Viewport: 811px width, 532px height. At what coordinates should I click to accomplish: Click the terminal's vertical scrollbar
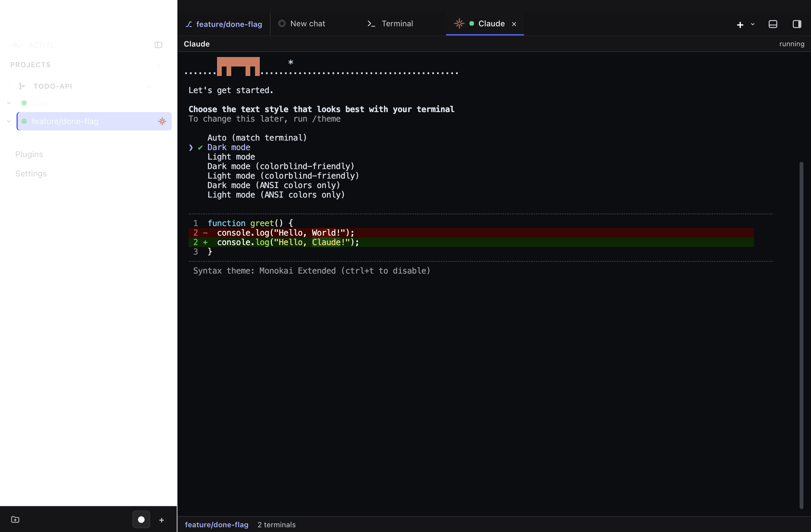801,335
